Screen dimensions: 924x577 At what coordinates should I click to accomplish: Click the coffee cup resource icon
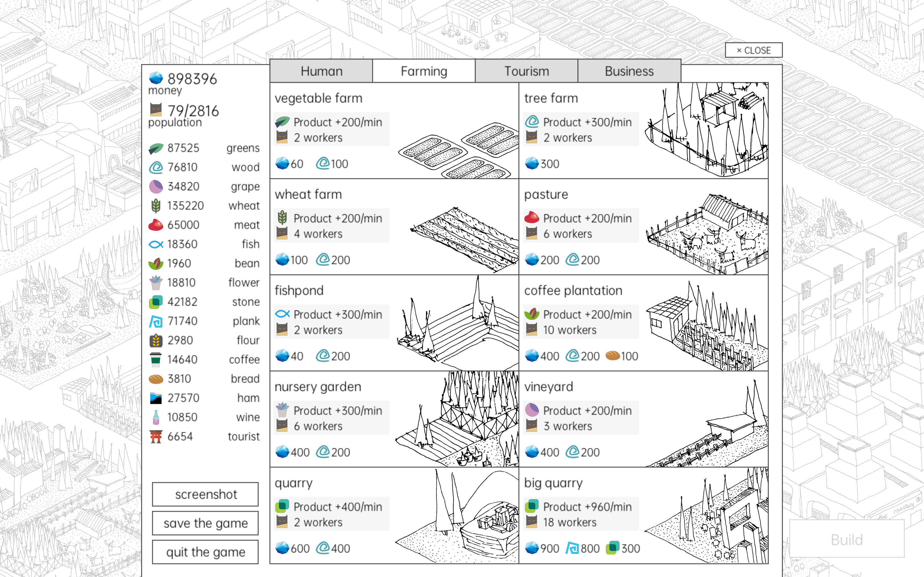pos(156,359)
